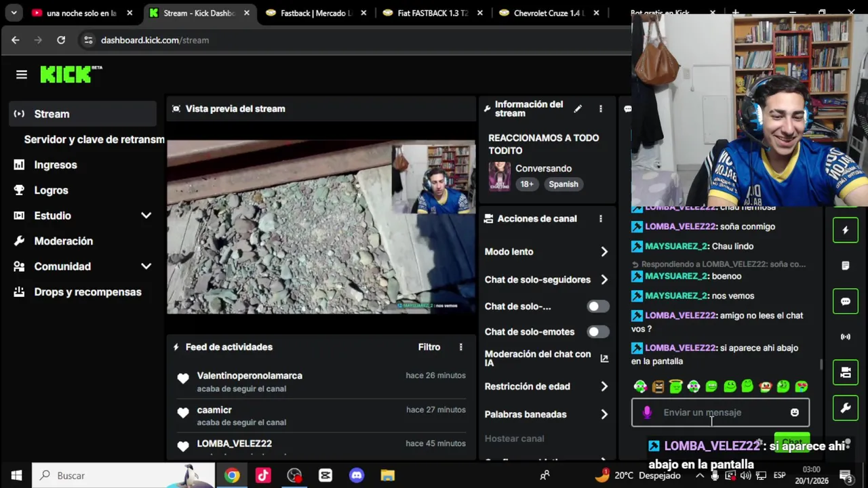Open the browser tab search dropdown
868x488 pixels.
click(14, 13)
